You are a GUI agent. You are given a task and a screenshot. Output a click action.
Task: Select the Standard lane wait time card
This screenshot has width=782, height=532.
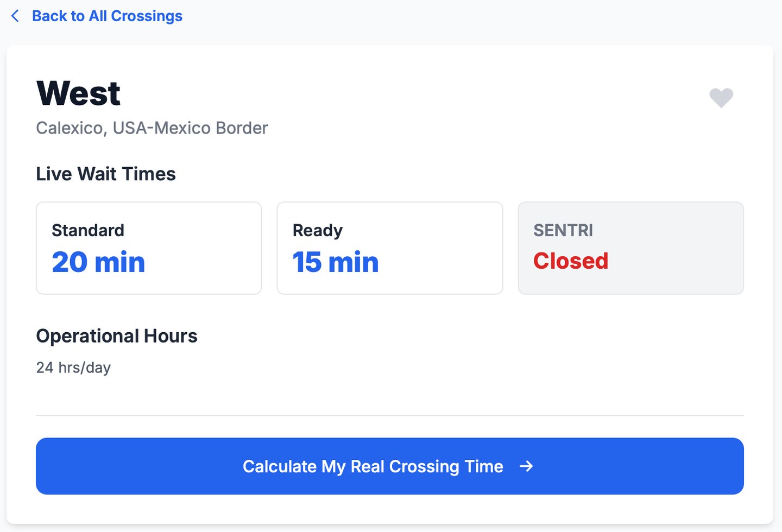(x=149, y=248)
